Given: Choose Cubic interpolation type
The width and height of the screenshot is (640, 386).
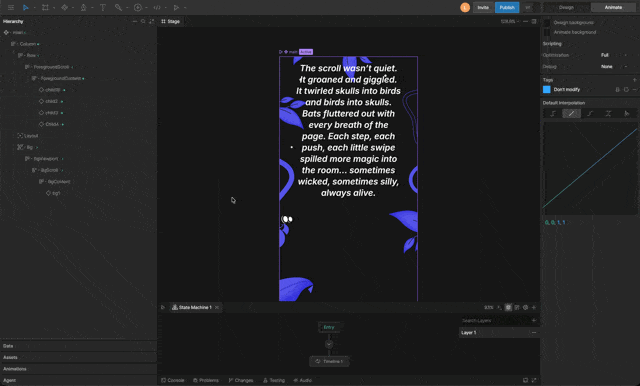Looking at the screenshot, I should [590, 113].
